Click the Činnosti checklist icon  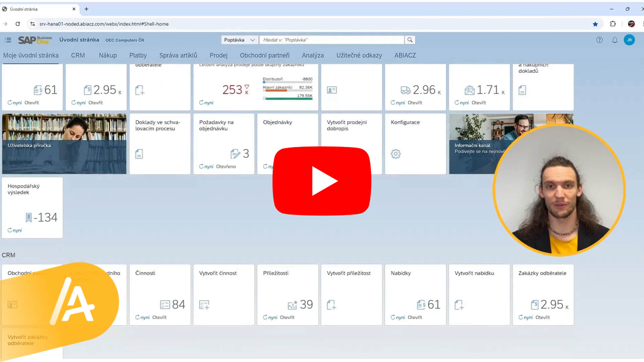point(165,305)
